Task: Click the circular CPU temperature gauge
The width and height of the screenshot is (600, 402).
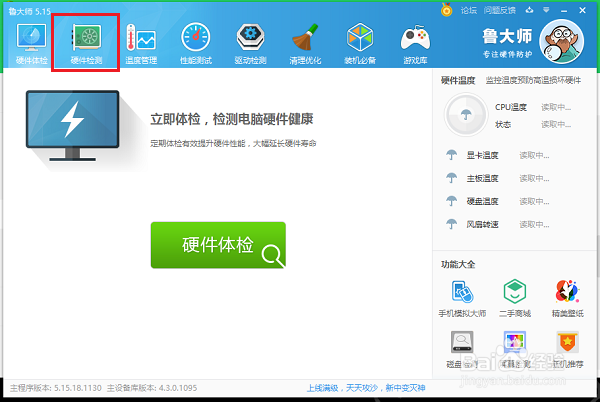Action: click(x=466, y=115)
